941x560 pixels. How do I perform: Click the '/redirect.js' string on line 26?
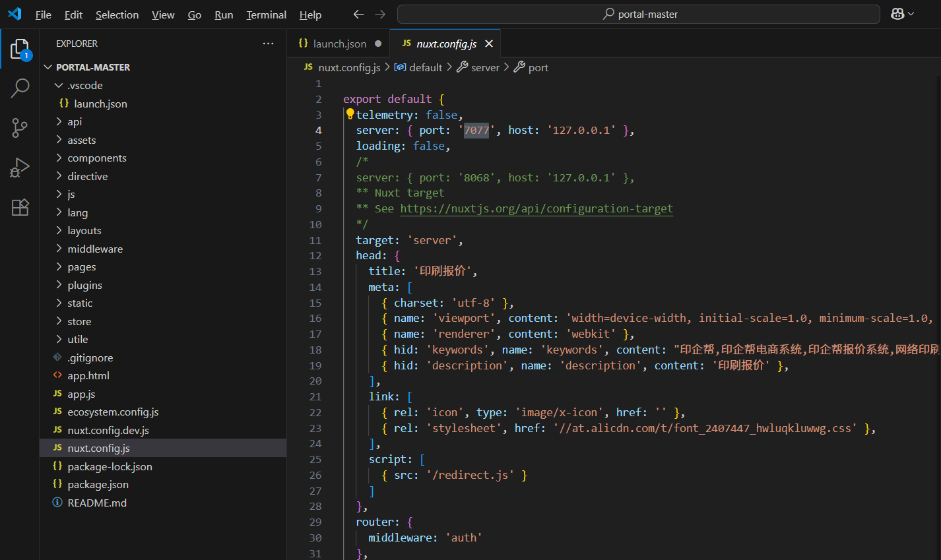pyautogui.click(x=471, y=475)
